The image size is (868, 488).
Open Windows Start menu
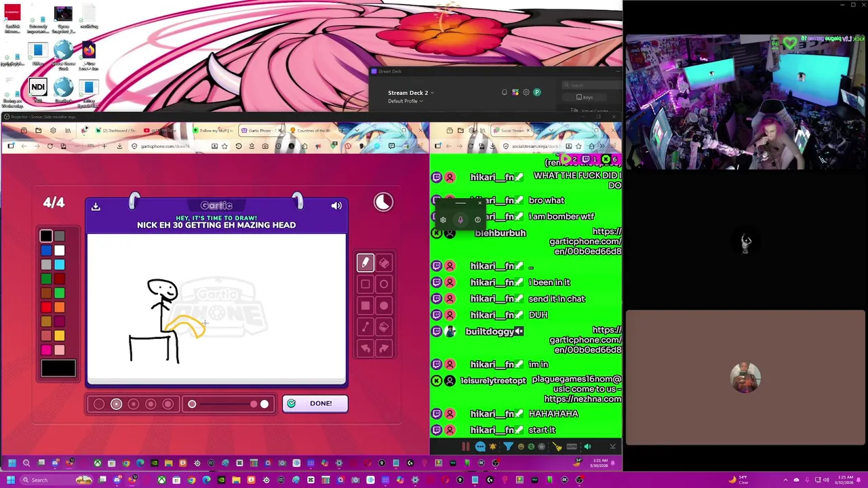(10, 480)
